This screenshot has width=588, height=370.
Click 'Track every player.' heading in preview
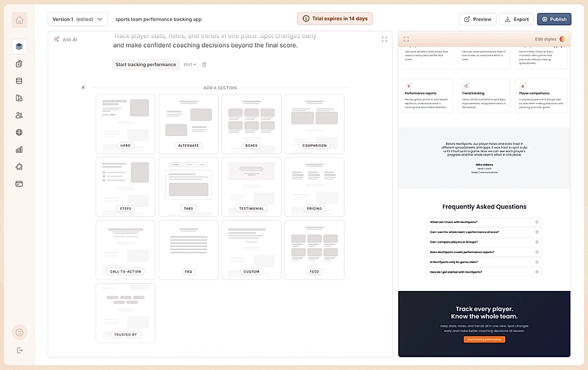pos(484,309)
